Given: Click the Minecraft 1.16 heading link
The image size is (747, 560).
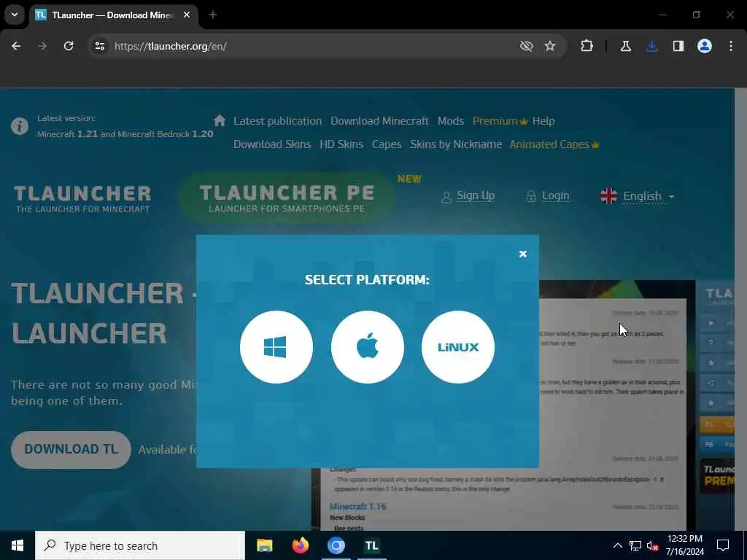Looking at the screenshot, I should coord(357,506).
